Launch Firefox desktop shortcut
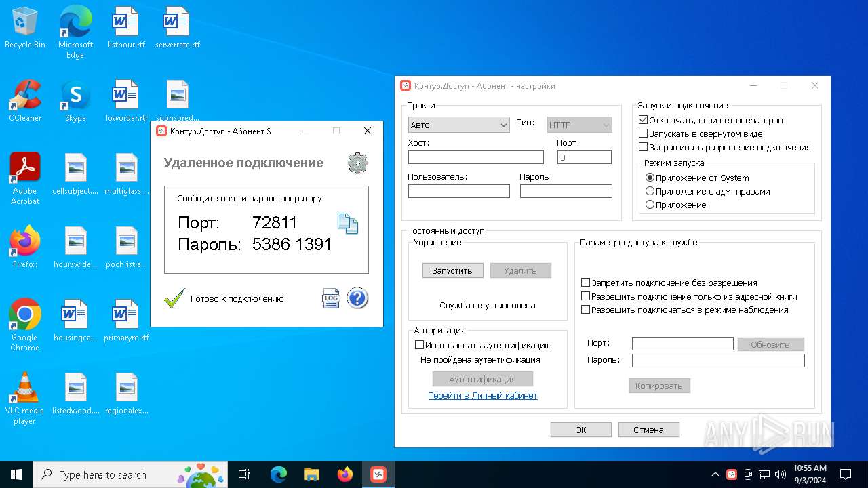 coord(25,247)
